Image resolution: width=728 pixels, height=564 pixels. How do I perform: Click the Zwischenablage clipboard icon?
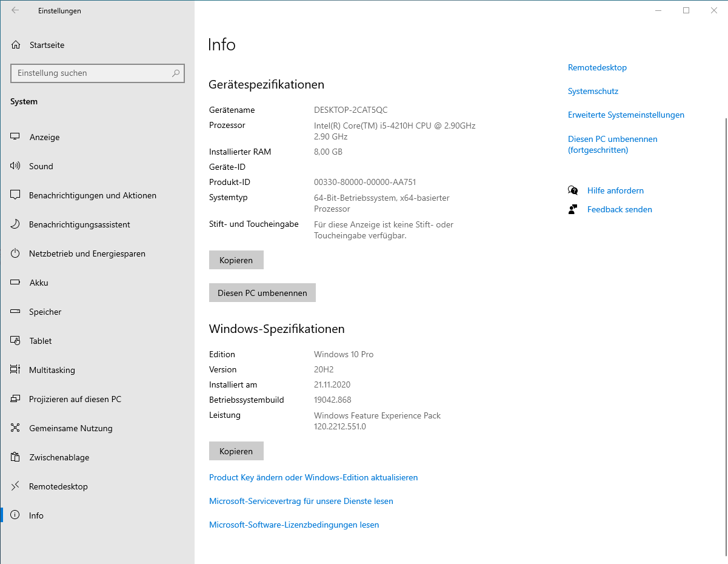click(16, 457)
